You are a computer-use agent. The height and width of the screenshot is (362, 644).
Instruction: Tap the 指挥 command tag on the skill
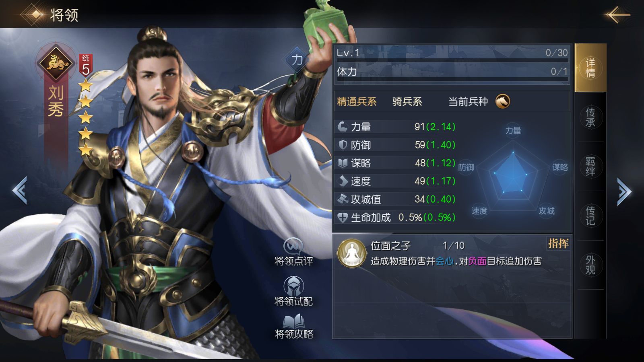[x=558, y=243]
